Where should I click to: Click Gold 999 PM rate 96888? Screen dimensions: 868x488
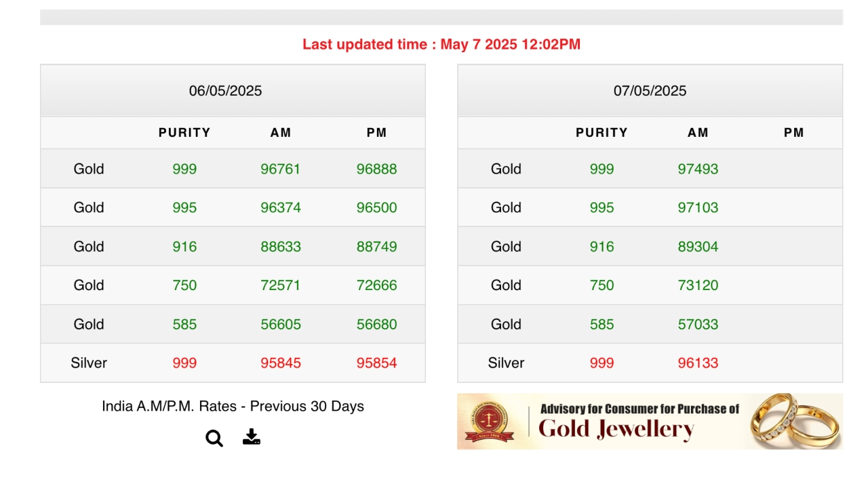[376, 169]
